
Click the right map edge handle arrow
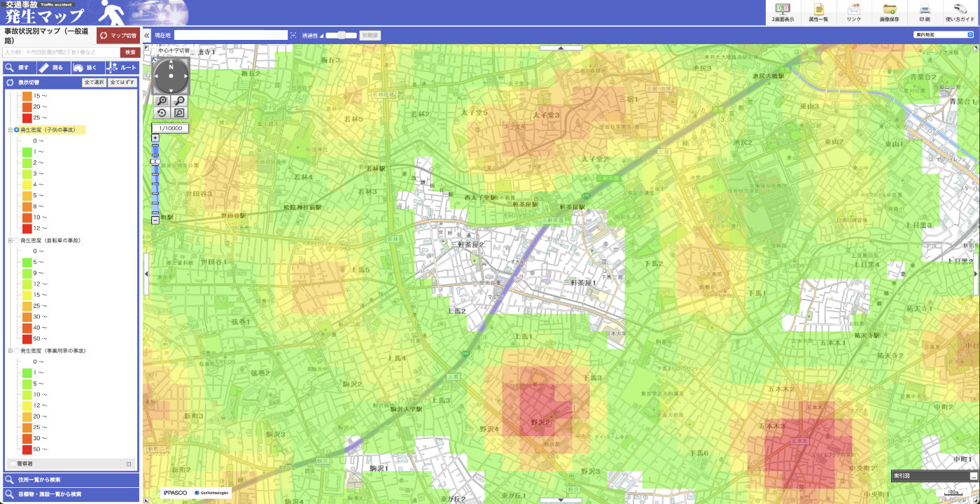[x=976, y=274]
